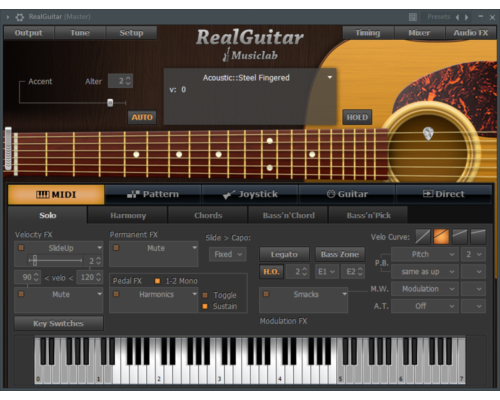Click the Output button

pos(29,33)
